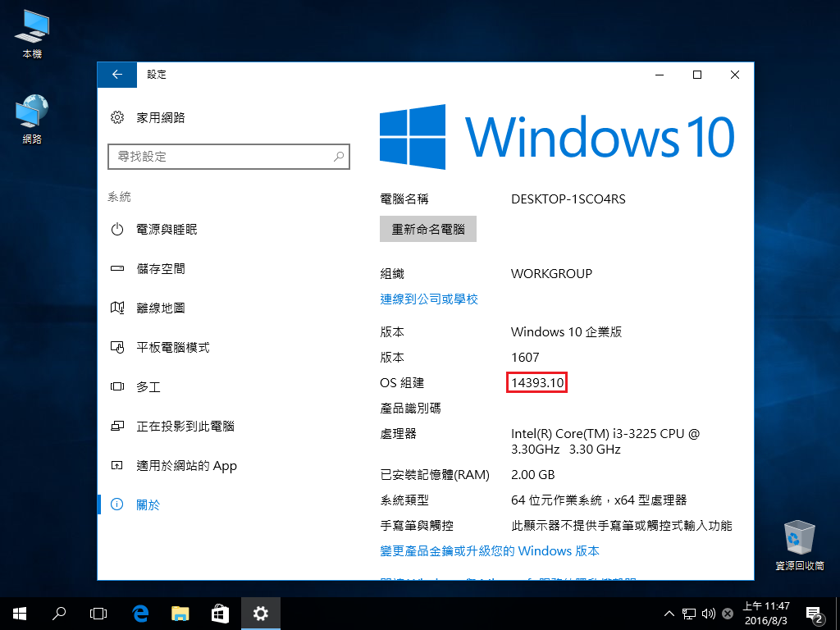Screen dimensions: 840x630
Task: Select 平板電腦模式 in the sidebar
Action: click(224, 347)
